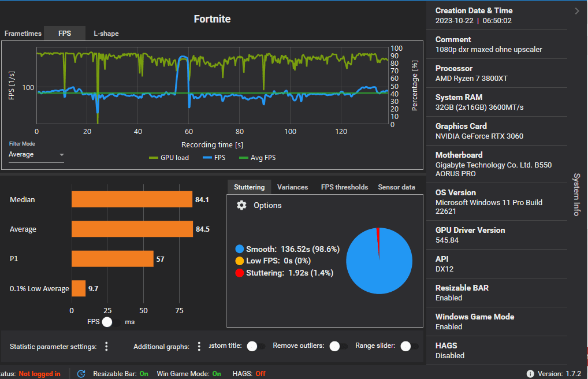Image resolution: width=588 pixels, height=379 pixels.
Task: Toggle blue FPS series in chart legend
Action: coord(214,158)
